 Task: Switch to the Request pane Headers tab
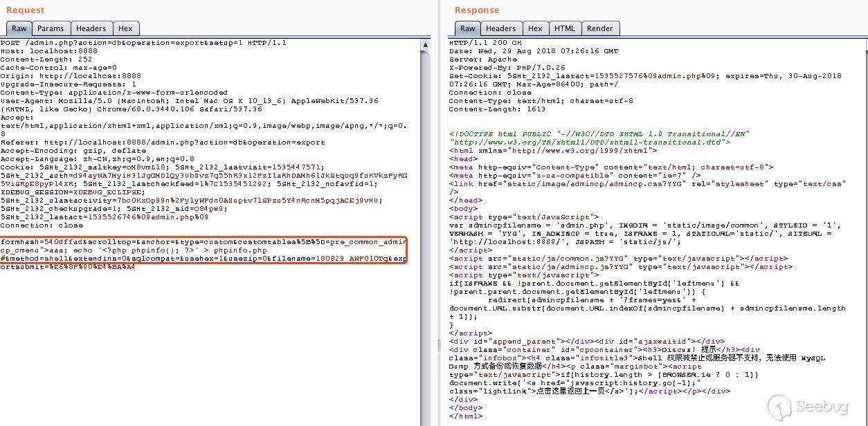pyautogui.click(x=91, y=28)
